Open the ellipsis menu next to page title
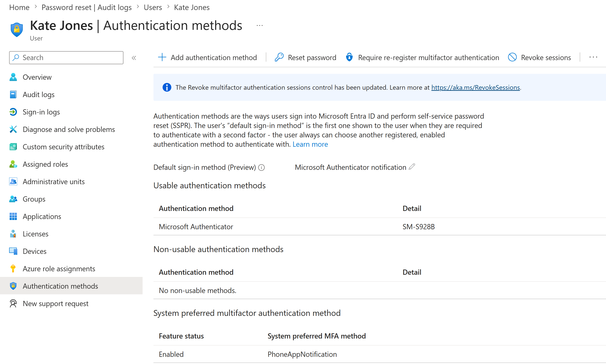The image size is (606, 364). [260, 25]
